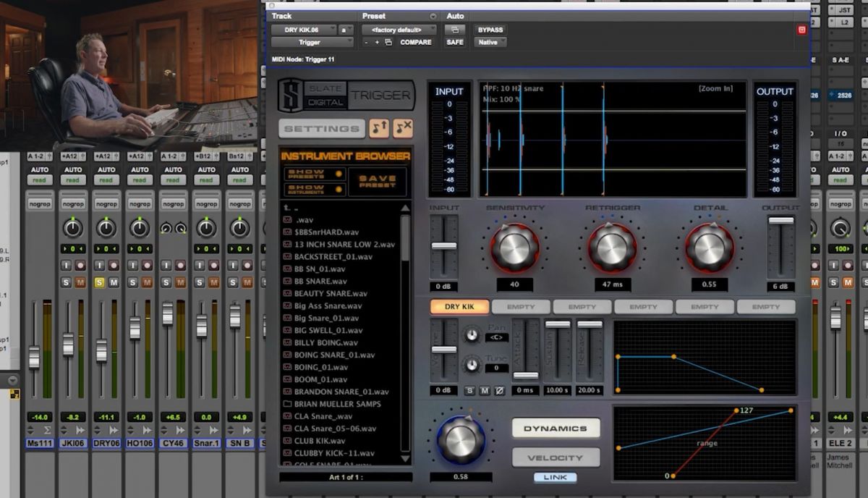Enable SAFE mode in the plugin header
This screenshot has height=498, width=868.
pos(455,42)
